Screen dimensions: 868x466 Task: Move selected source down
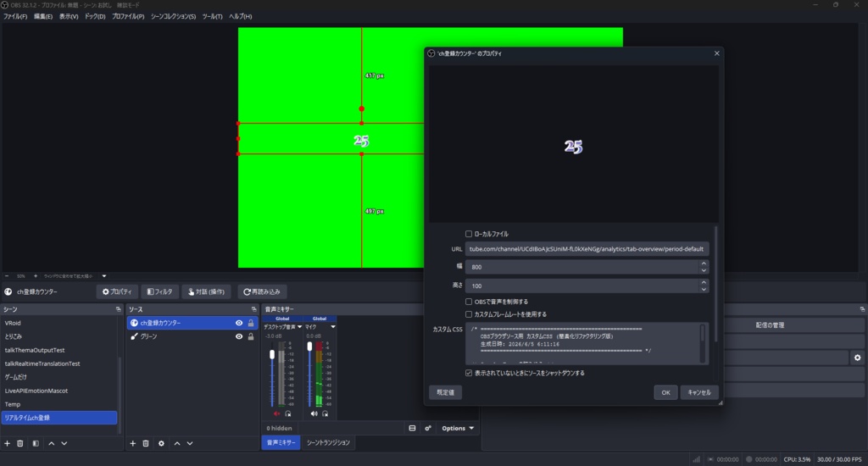(190, 443)
